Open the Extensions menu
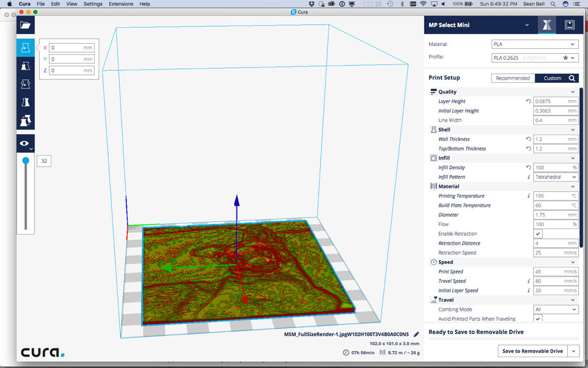 (121, 4)
